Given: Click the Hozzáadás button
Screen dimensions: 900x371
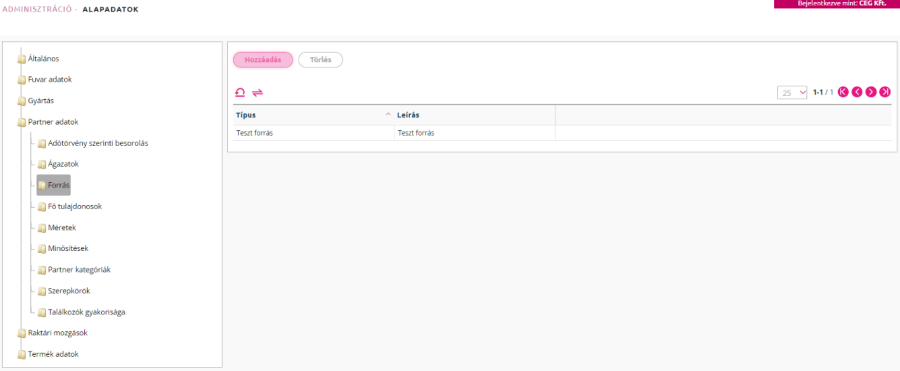Looking at the screenshot, I should coord(263,60).
